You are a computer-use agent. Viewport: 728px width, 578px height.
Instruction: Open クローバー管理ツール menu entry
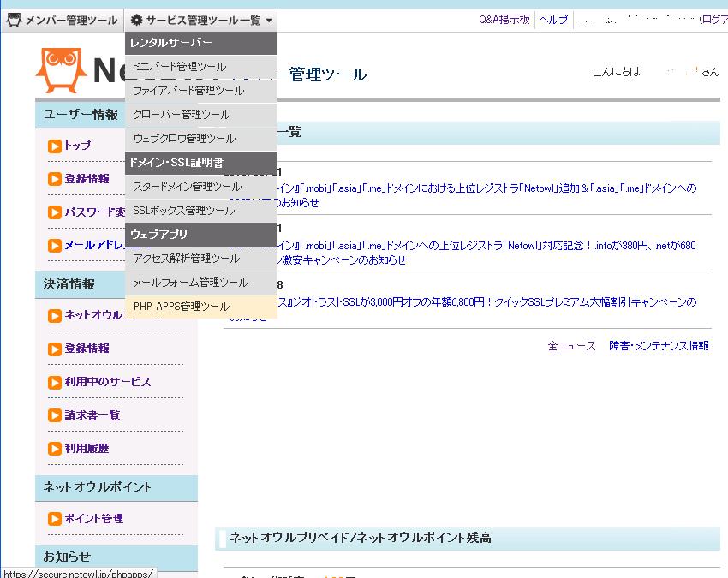pyautogui.click(x=182, y=115)
